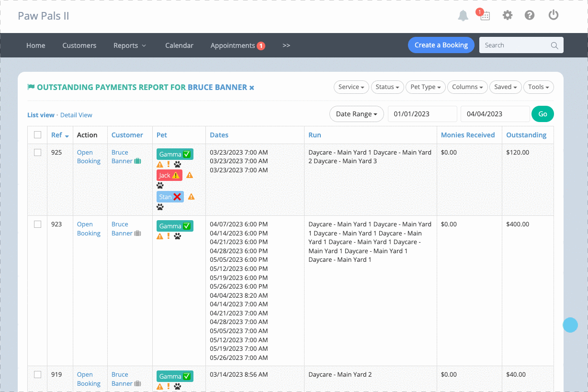Sort by the Dates column header
588x392 pixels.
coord(219,135)
